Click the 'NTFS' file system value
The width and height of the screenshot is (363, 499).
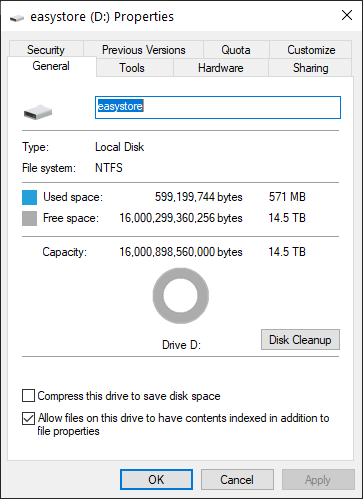(x=109, y=168)
